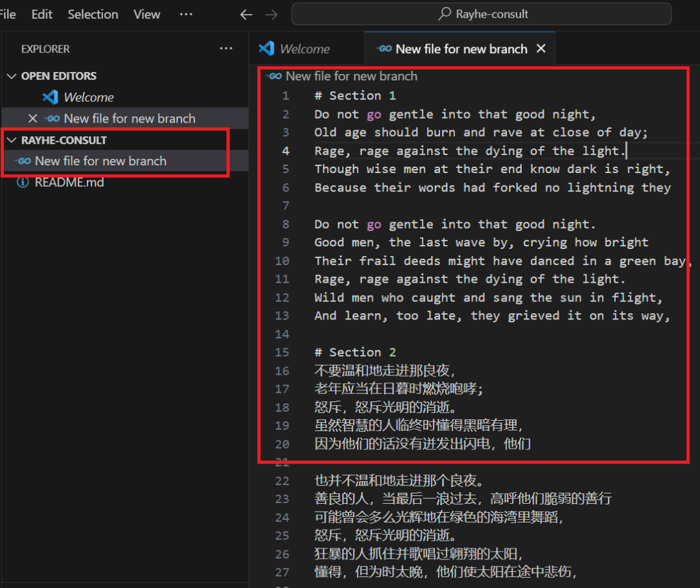
Task: Click line 'Because their words had forked no lightning'
Action: (493, 187)
